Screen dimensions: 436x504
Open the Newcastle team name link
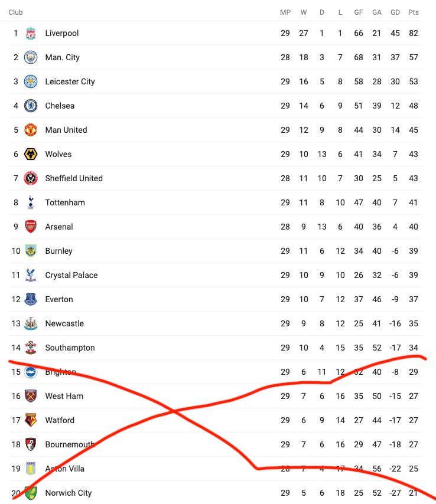pyautogui.click(x=64, y=323)
